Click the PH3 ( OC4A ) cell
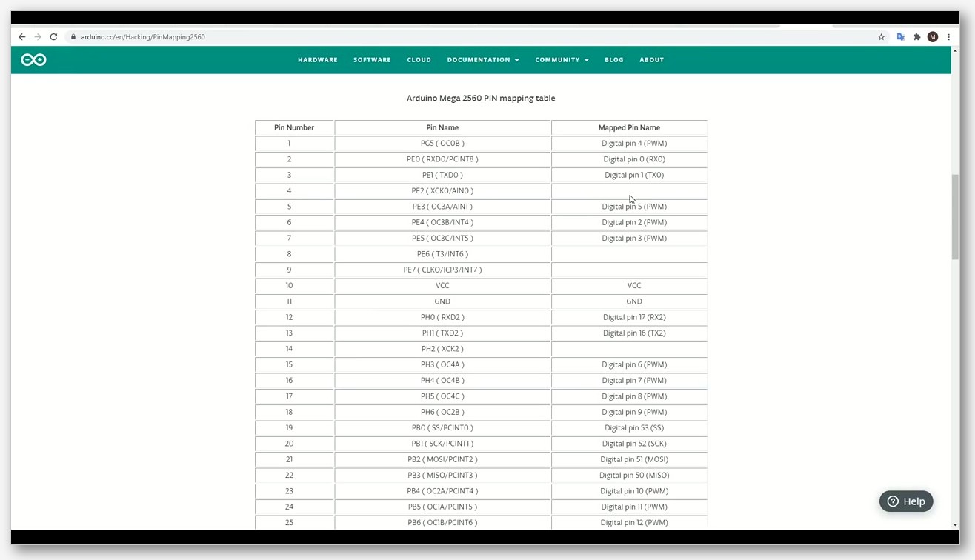975x560 pixels. (442, 364)
